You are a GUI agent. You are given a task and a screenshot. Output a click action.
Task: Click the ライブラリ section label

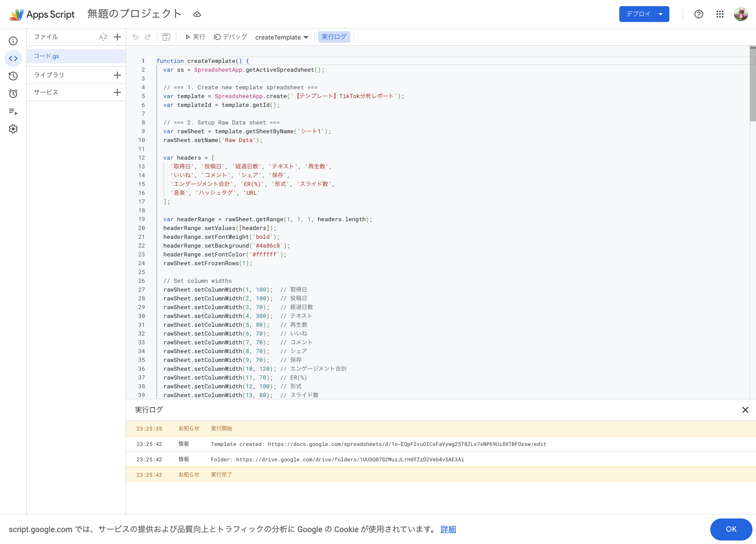click(49, 75)
